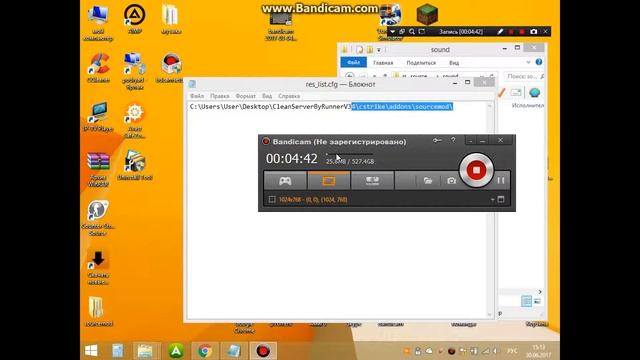Viewport: 640px width, 360px height.
Task: Click the selected path text in Notepad
Action: [402, 107]
